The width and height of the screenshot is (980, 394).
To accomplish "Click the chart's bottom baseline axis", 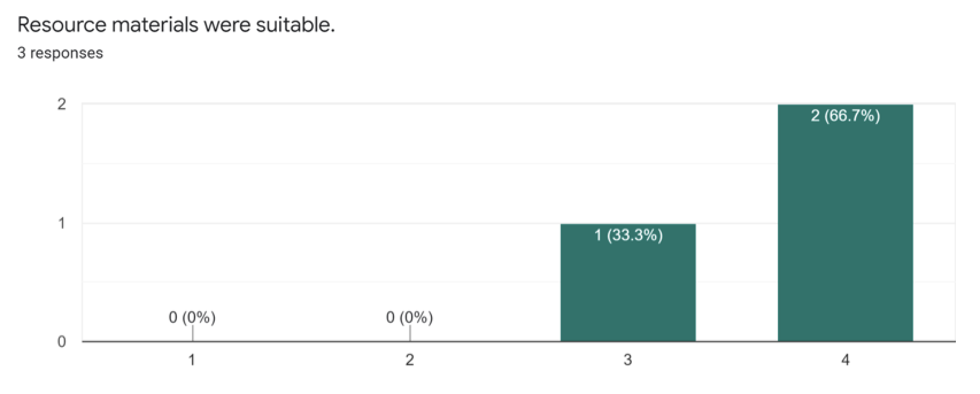I will click(x=519, y=342).
